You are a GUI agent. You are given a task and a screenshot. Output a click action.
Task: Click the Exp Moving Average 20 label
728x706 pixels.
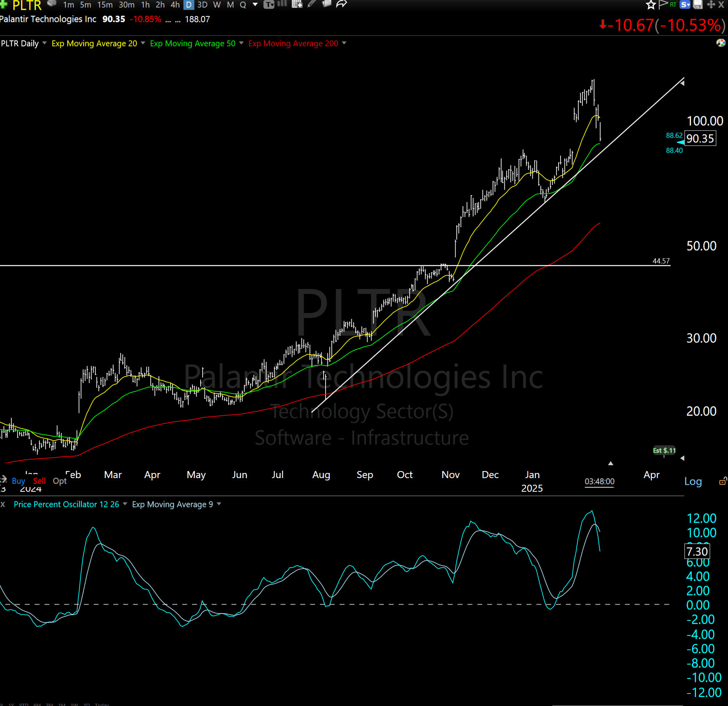(94, 43)
